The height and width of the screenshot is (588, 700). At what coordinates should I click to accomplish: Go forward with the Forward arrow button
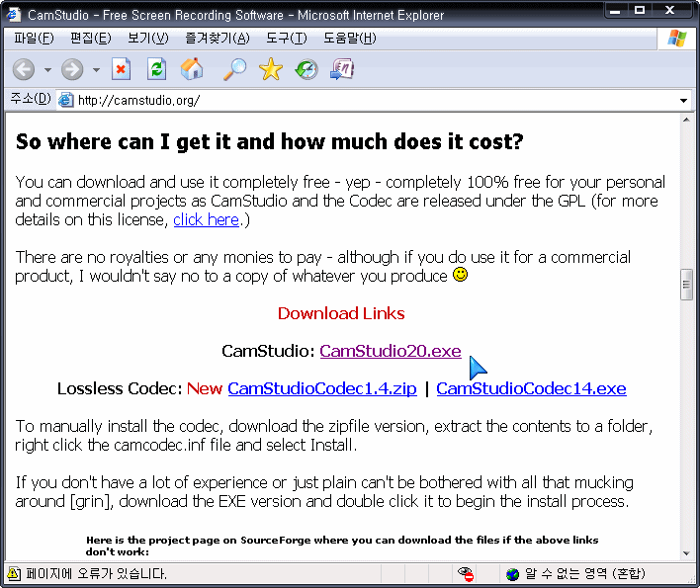(x=72, y=69)
